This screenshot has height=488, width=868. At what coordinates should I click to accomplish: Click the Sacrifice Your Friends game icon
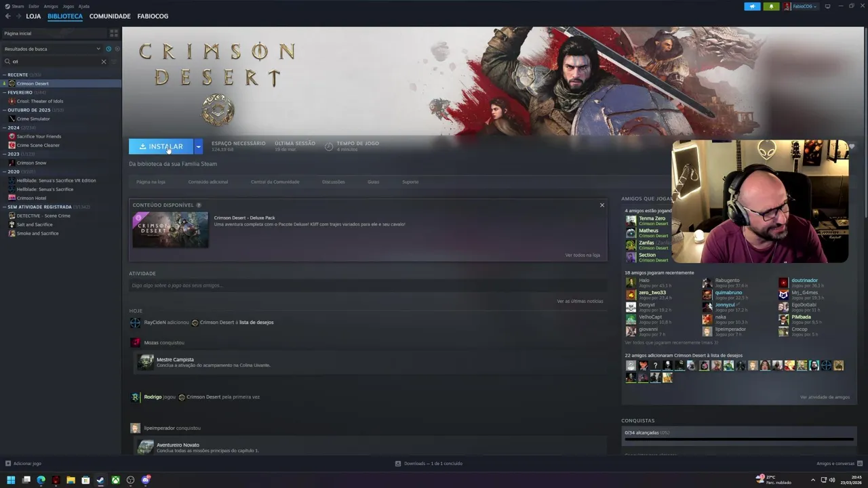(x=12, y=136)
